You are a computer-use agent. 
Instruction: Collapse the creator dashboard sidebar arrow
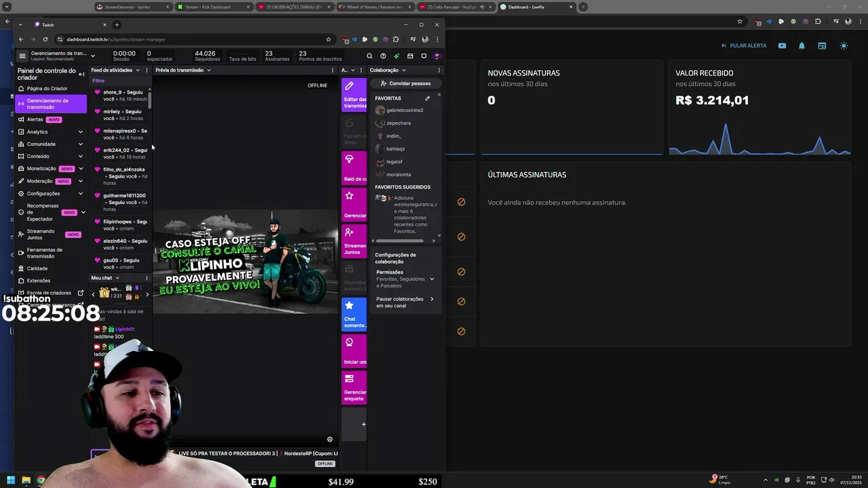point(81,74)
